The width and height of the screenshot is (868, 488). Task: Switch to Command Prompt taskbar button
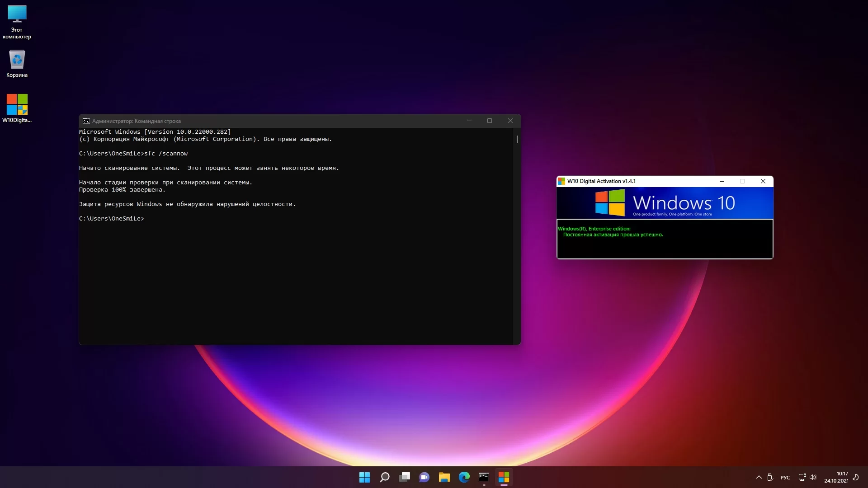point(484,477)
